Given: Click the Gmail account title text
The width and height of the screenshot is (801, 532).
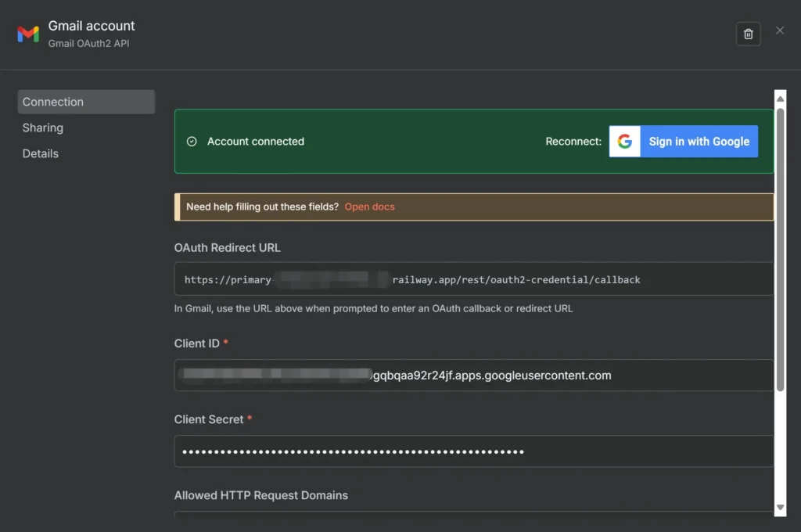Looking at the screenshot, I should tap(92, 27).
